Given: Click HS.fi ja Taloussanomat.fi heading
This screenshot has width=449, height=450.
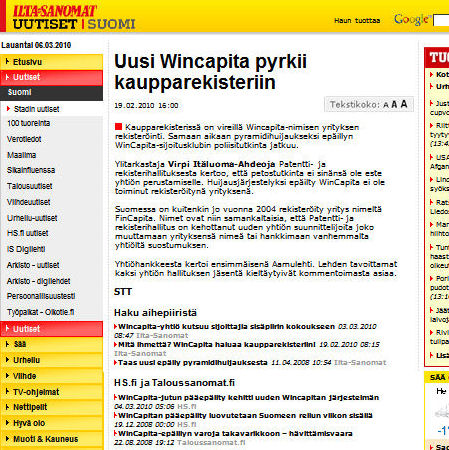Looking at the screenshot, I should 174,383.
